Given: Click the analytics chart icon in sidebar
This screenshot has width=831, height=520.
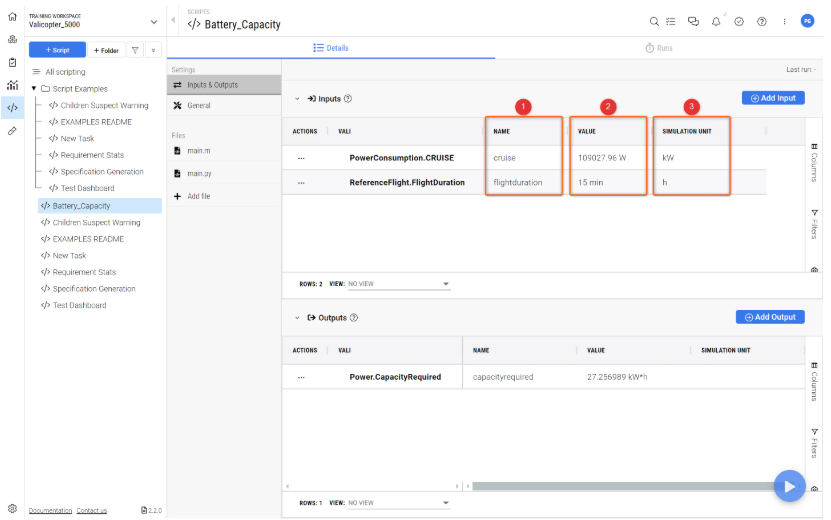Looking at the screenshot, I should coord(12,85).
